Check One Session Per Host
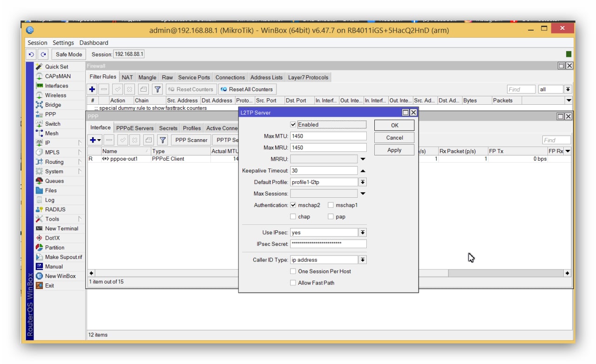Image resolution: width=596 pixels, height=364 pixels. click(x=293, y=271)
